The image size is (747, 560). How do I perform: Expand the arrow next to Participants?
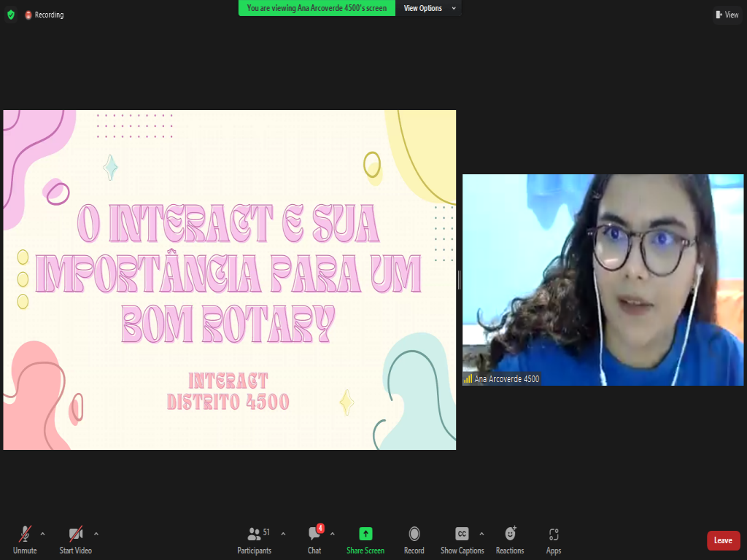(x=283, y=534)
